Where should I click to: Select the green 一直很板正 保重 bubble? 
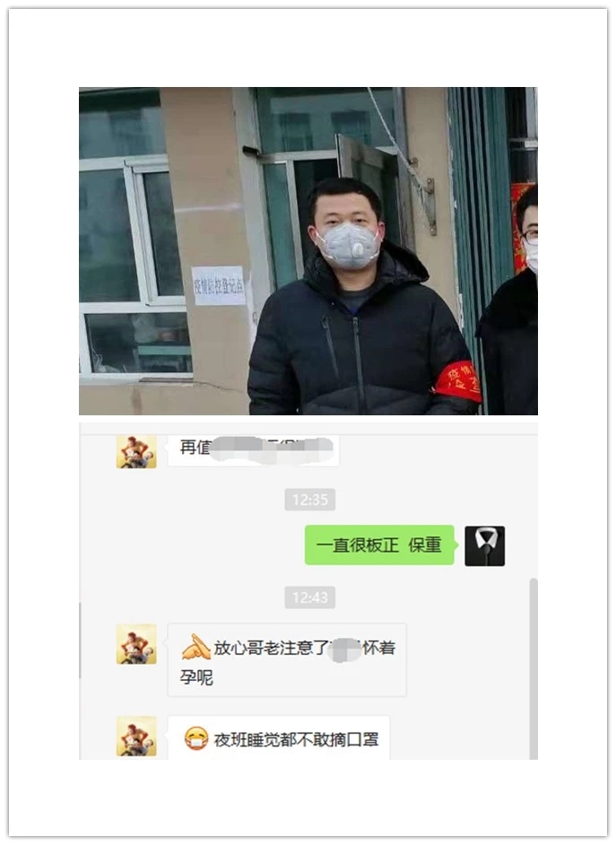tap(379, 544)
